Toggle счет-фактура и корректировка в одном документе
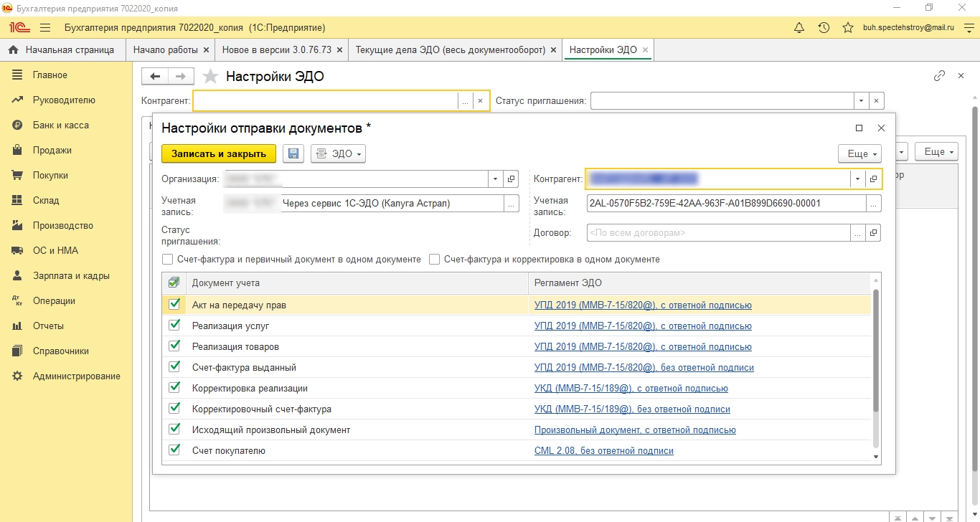980x522 pixels. (x=435, y=260)
